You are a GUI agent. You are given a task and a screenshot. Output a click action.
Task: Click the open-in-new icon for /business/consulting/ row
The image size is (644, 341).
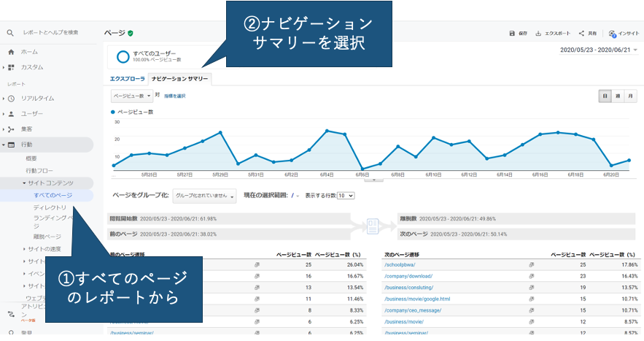pos(532,288)
